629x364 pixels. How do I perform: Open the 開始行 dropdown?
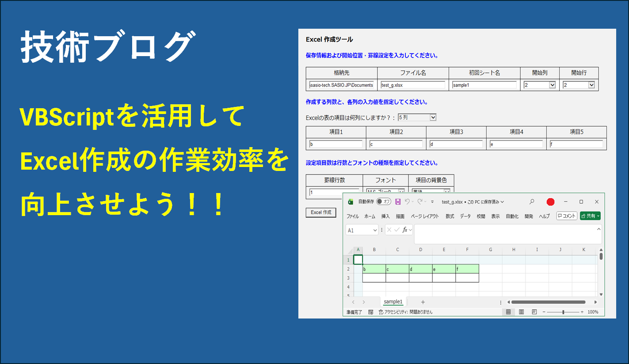591,85
